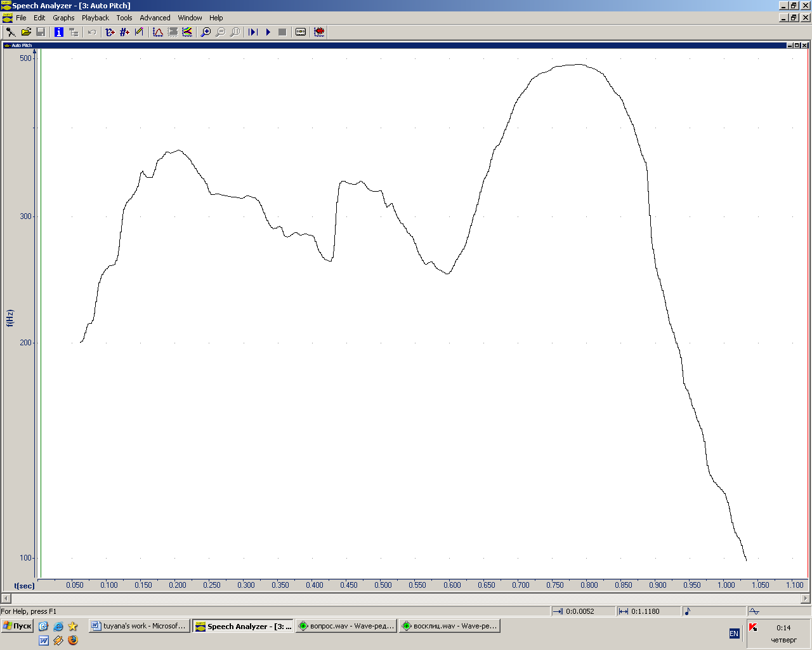
Task: Click the add phonetic character toolbar icon
Action: coord(110,32)
